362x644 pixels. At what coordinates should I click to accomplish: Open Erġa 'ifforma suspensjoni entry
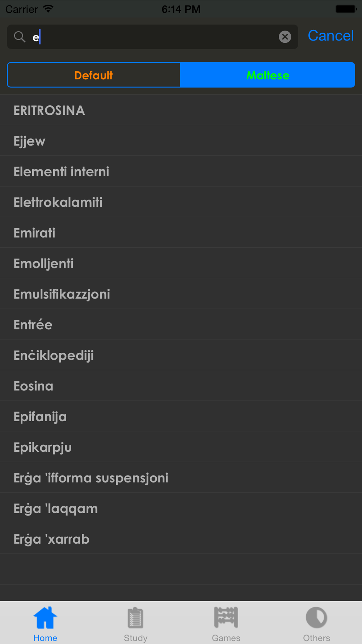pyautogui.click(x=181, y=477)
